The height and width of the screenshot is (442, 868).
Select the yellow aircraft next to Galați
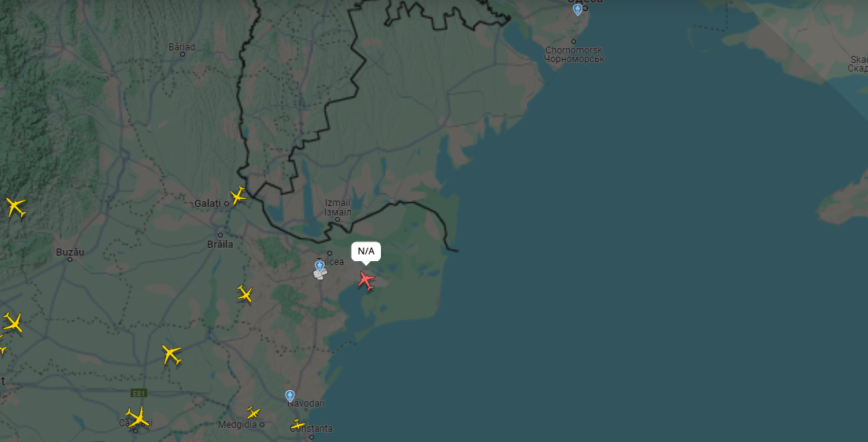238,195
